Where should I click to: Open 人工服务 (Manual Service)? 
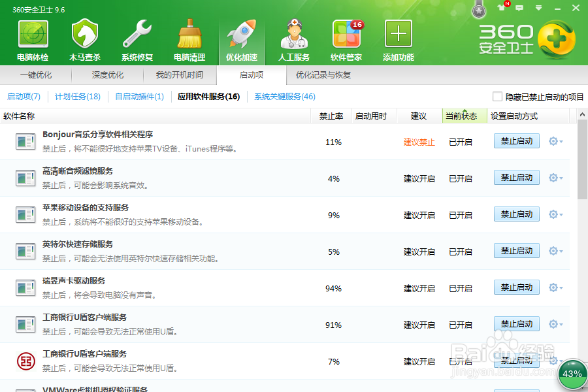tap(293, 39)
